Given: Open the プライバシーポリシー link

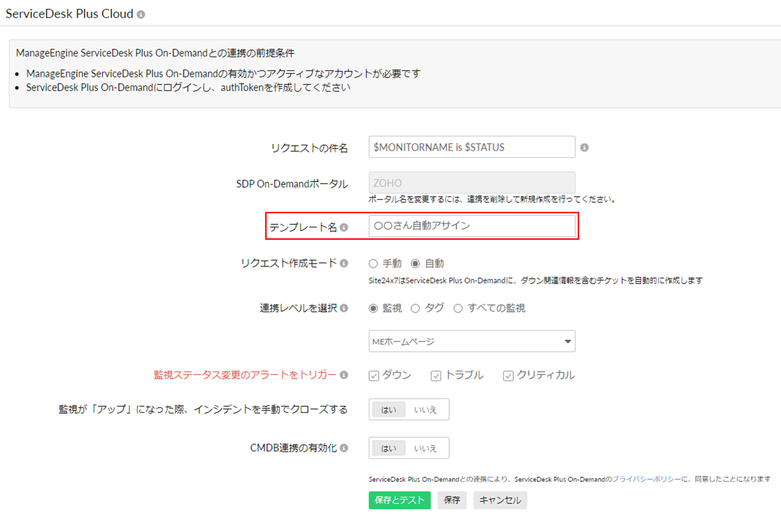Looking at the screenshot, I should tap(646, 480).
